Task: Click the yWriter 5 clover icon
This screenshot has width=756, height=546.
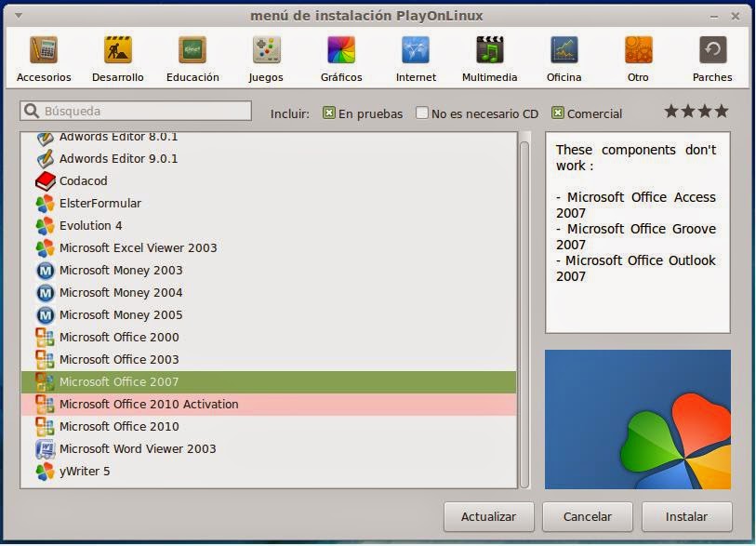Action: (x=45, y=472)
